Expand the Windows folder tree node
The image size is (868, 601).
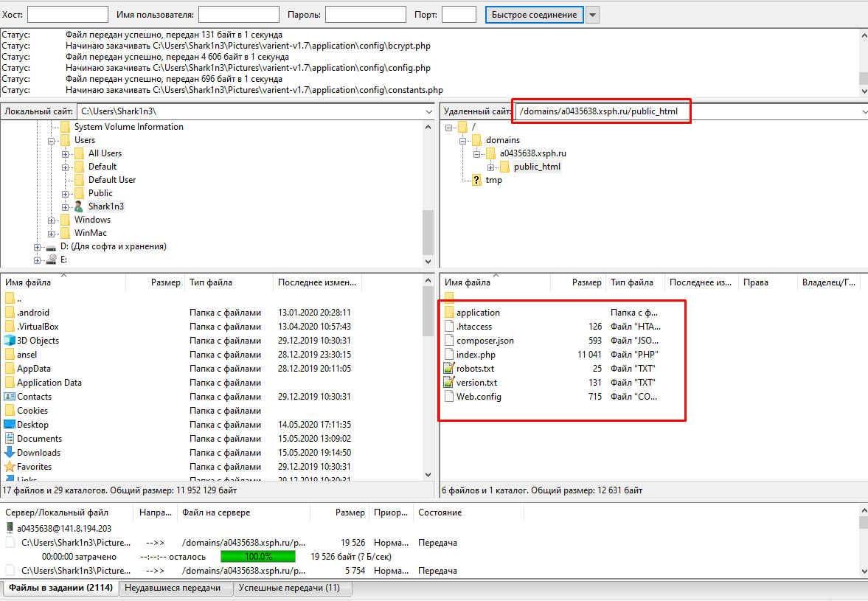tap(52, 220)
